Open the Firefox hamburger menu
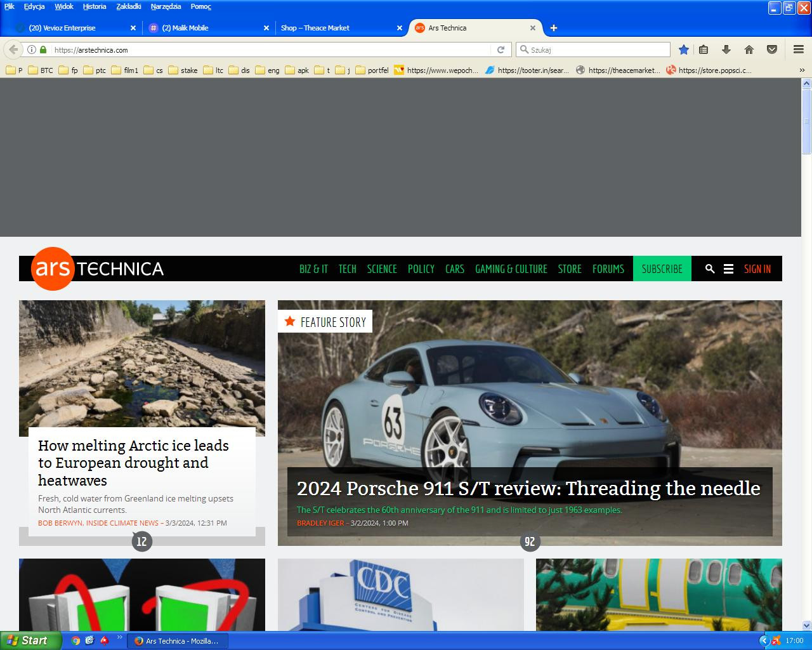Screen dimensions: 812x650 pos(799,50)
